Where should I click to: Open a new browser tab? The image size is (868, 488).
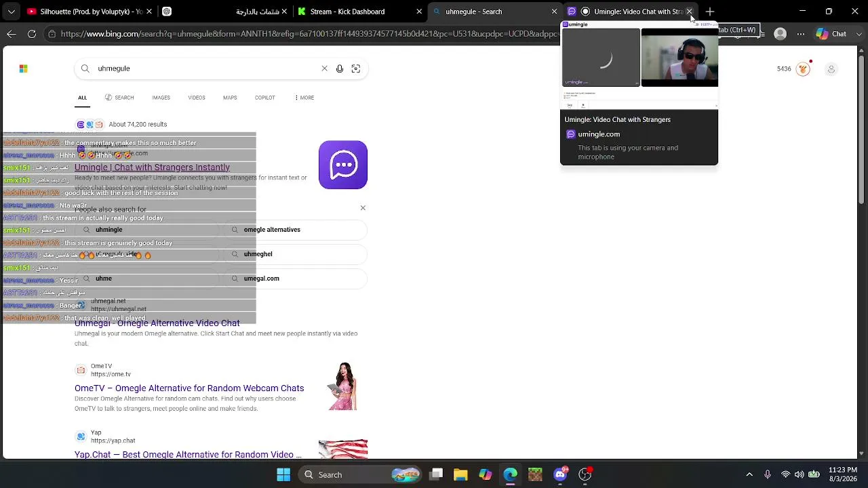click(709, 12)
